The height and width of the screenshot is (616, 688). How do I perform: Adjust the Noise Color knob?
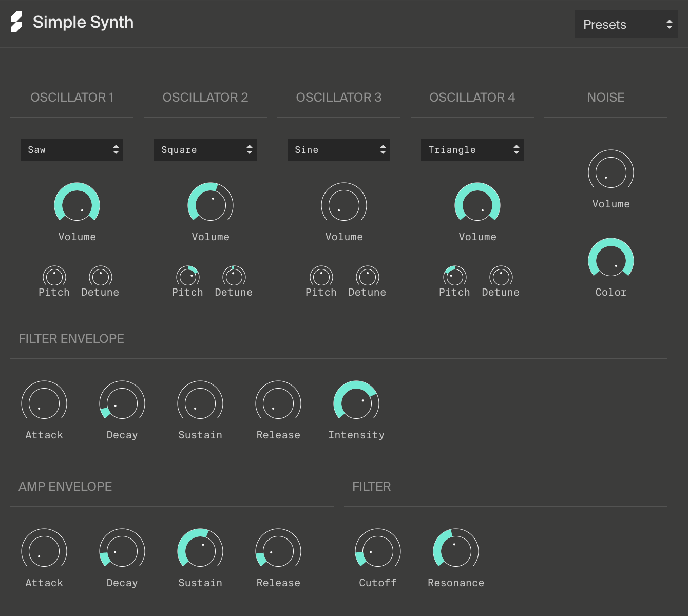pos(611,259)
